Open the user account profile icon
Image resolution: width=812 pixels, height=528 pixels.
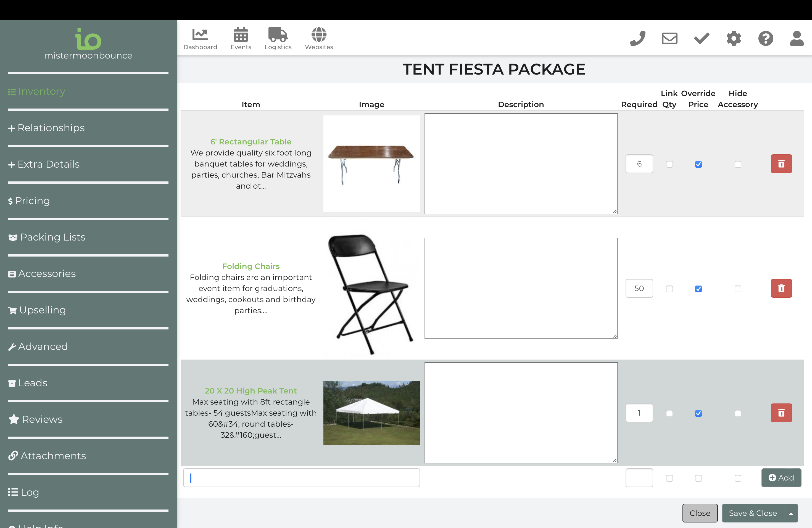(797, 38)
